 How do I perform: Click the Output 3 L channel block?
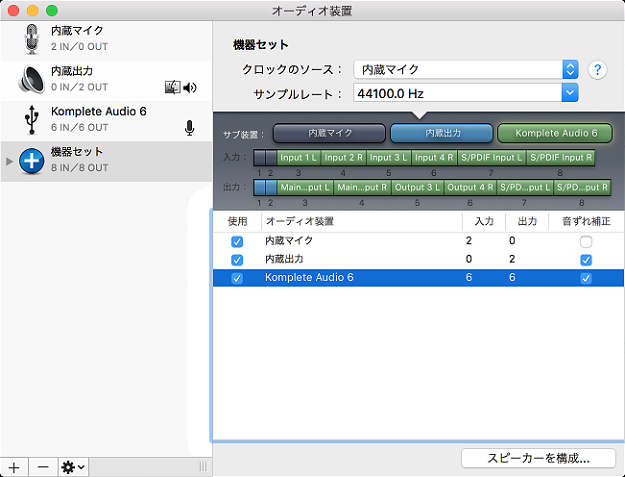(x=417, y=187)
